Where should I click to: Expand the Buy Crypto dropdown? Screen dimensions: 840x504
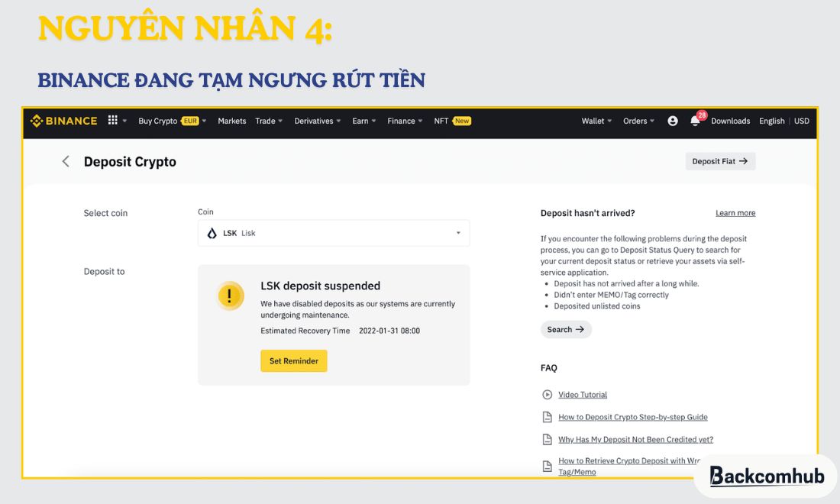pos(172,121)
